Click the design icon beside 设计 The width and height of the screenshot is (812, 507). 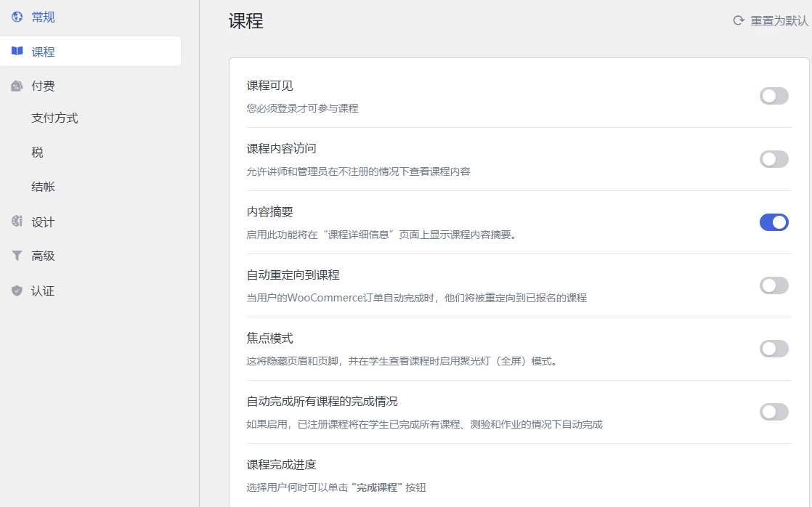[17, 222]
